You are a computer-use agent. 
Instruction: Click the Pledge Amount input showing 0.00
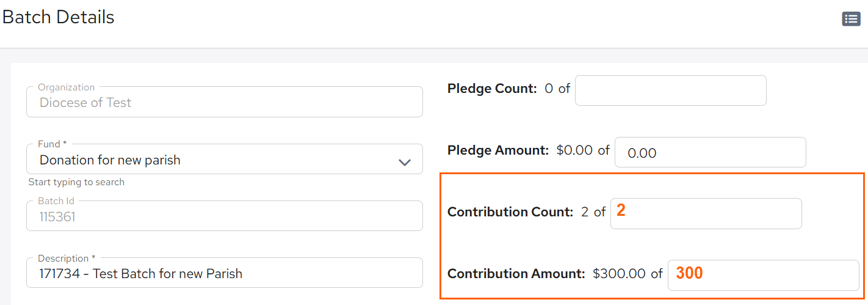point(710,152)
